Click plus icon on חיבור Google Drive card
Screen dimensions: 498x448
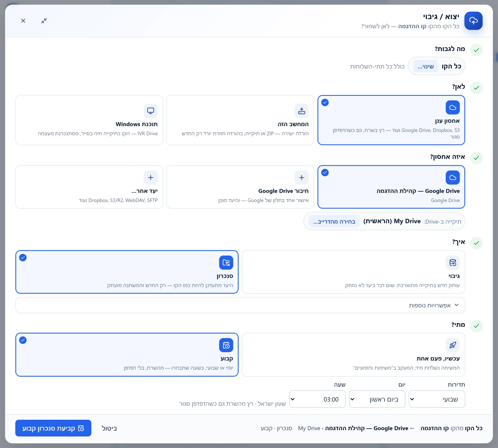301,178
